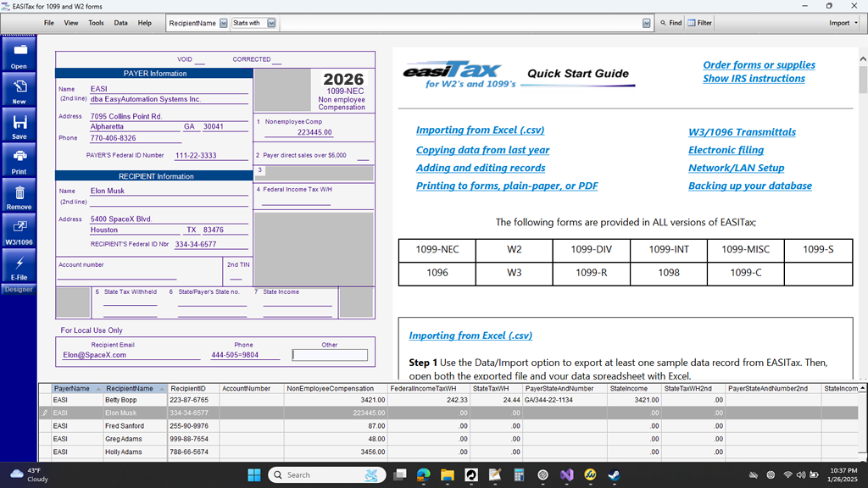This screenshot has height=488, width=868.
Task: Click the RecipientID cell '999-88-7654'
Action: coord(194,439)
